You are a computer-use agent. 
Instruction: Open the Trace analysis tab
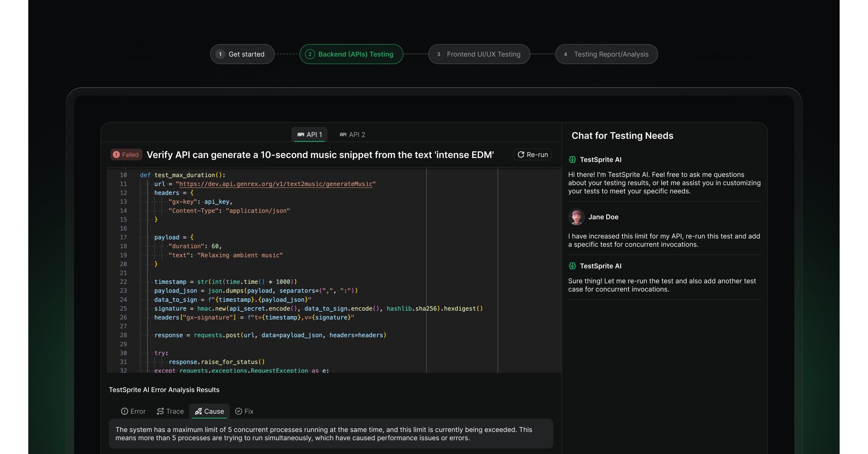click(x=170, y=411)
